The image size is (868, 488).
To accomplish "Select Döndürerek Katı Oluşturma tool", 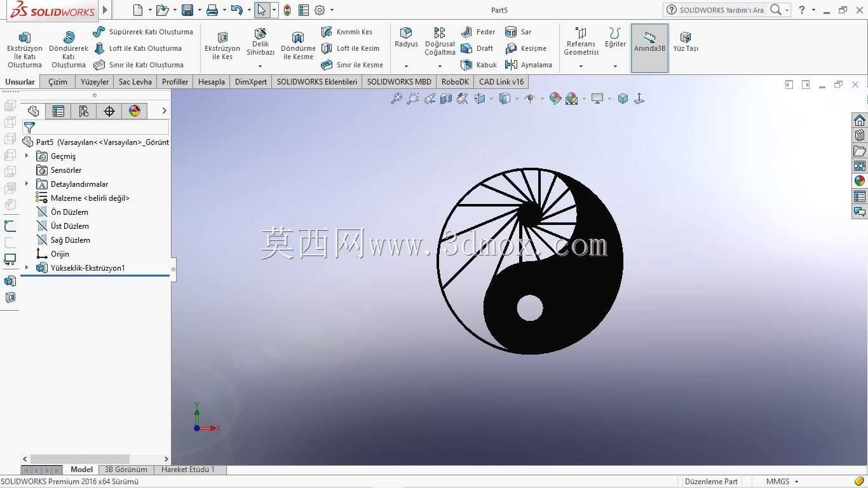I will point(69,49).
